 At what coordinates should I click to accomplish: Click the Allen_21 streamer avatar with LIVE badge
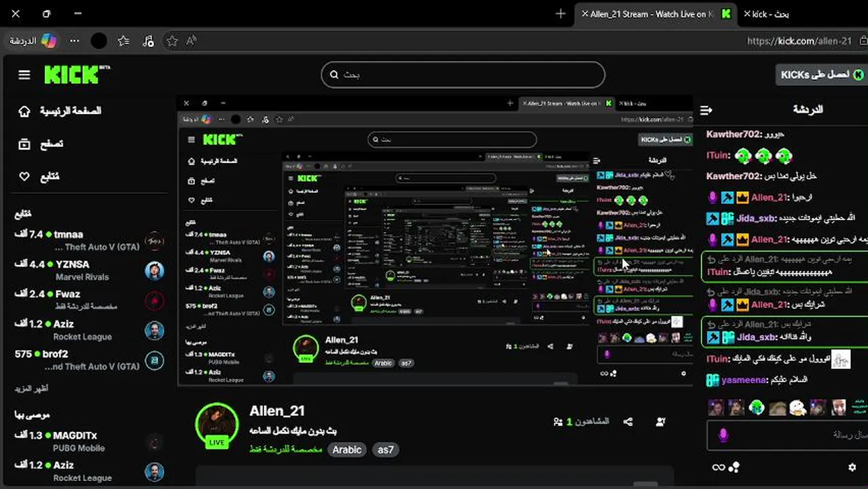coord(217,426)
